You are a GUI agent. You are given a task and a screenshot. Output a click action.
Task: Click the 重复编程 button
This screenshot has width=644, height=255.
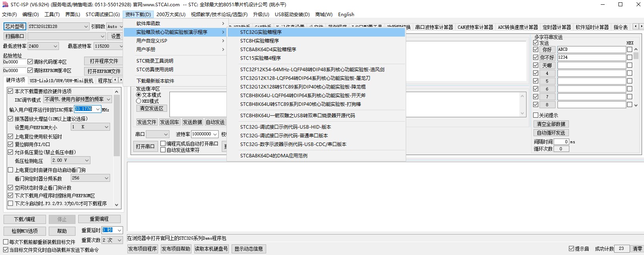click(99, 219)
